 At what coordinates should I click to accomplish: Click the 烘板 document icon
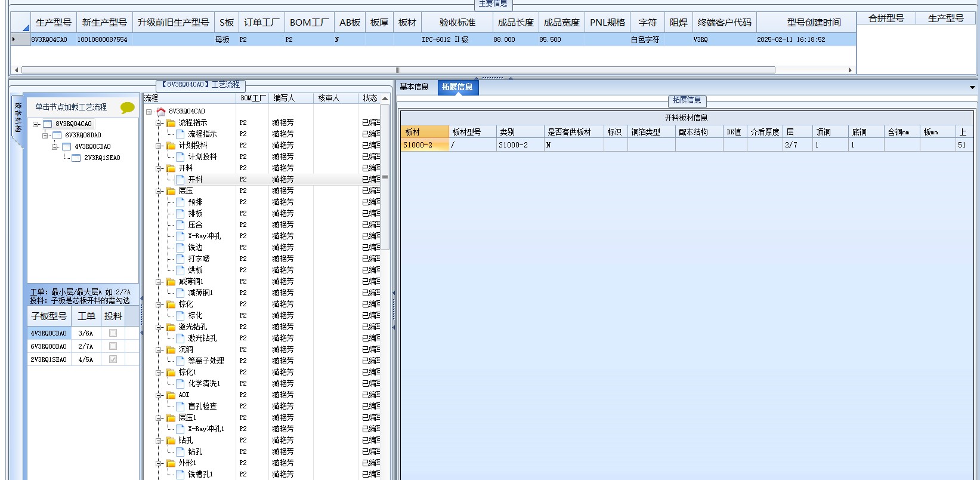[x=180, y=270]
